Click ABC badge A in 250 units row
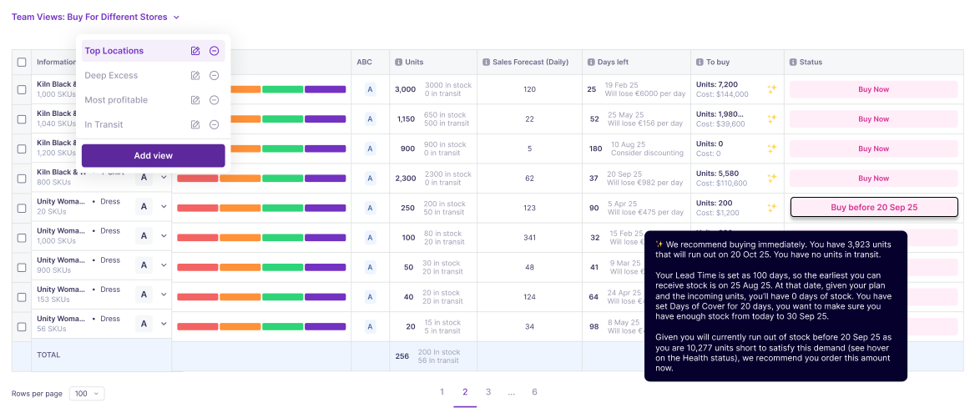The width and height of the screenshot is (980, 408). pyautogui.click(x=370, y=208)
